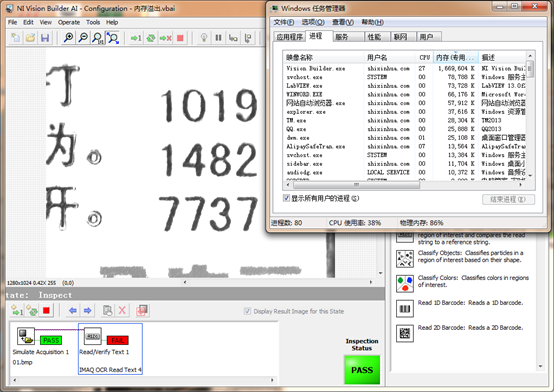Sort processes by the 映像名称 column header

point(323,57)
